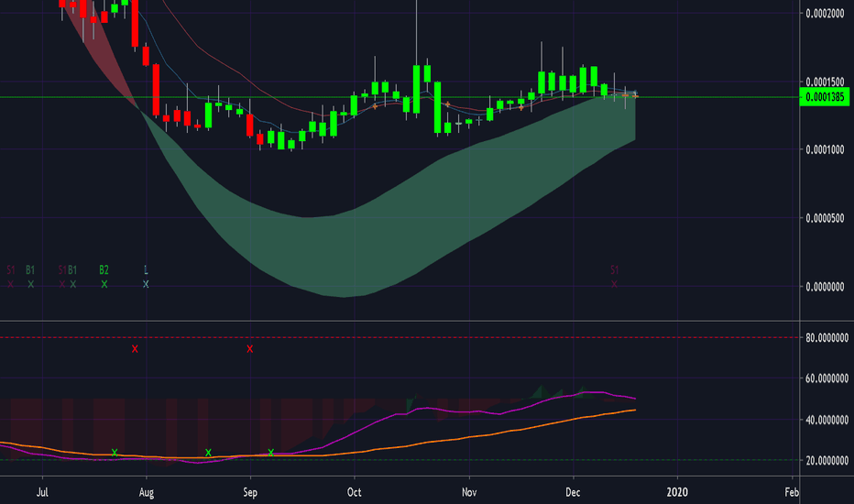
Task: Click the Feb label on time axis
Action: coord(792,493)
